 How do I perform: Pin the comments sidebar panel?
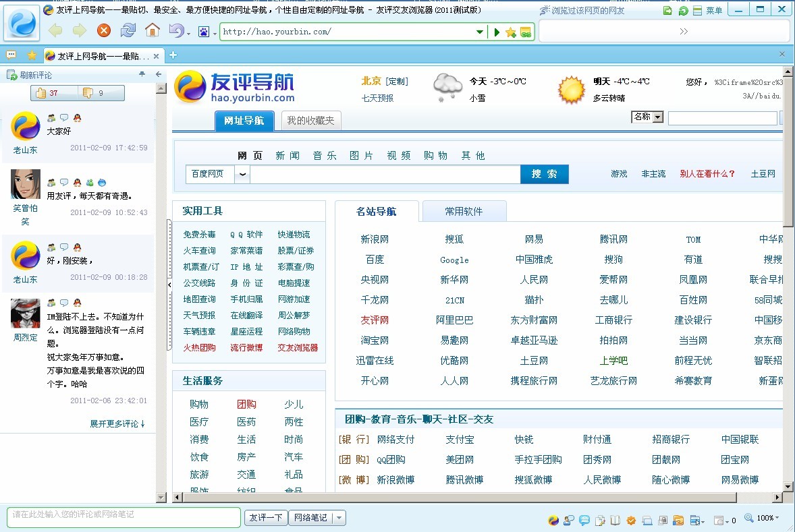click(x=142, y=74)
